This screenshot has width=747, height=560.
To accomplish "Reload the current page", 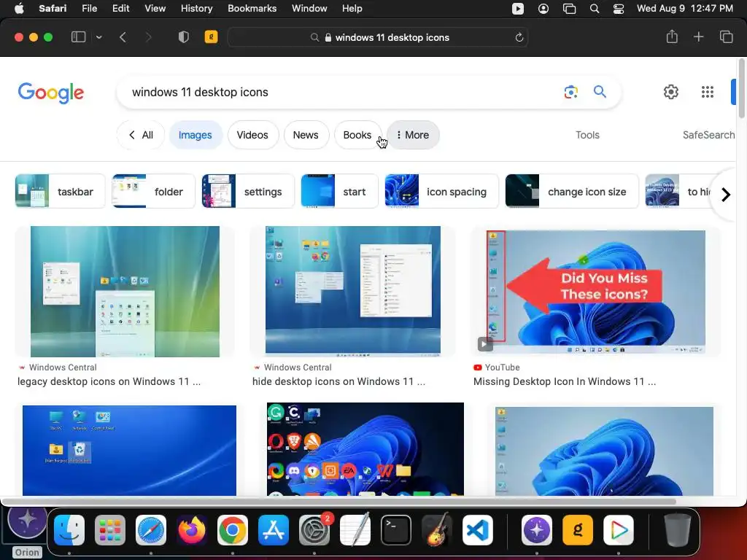I will point(519,37).
